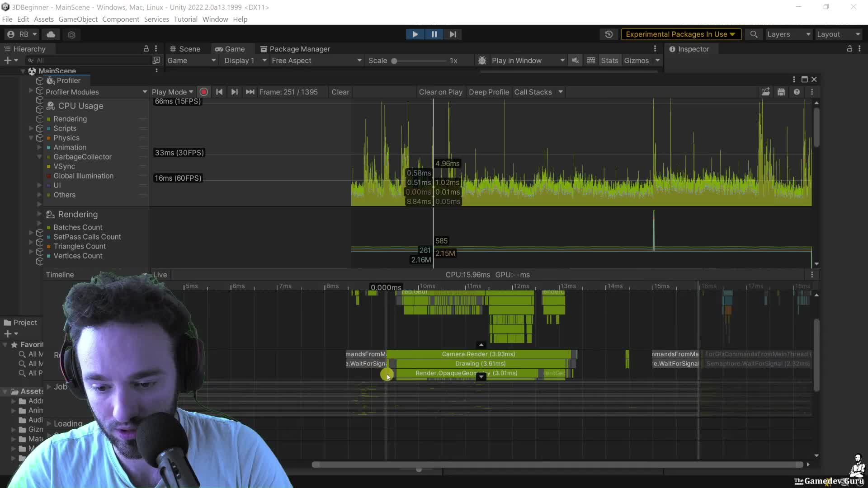Click the Undo History icon near the toolbar
Image resolution: width=868 pixels, height=488 pixels.
(x=609, y=34)
